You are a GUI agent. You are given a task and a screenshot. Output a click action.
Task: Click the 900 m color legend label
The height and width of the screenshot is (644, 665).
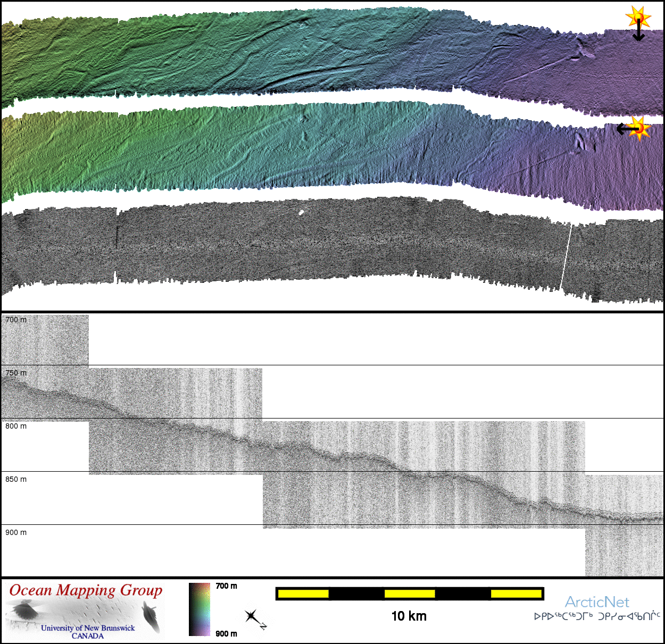(226, 633)
